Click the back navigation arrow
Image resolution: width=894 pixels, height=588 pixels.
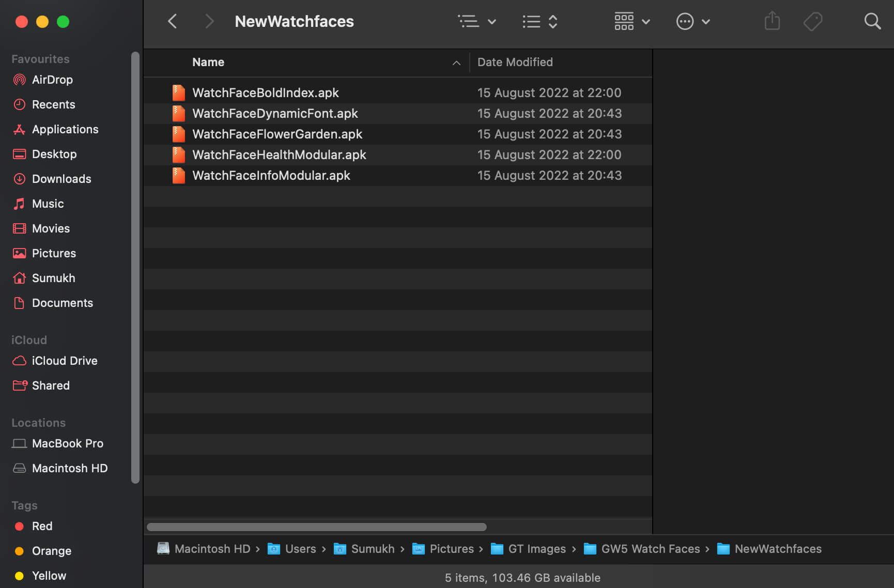[x=173, y=22]
